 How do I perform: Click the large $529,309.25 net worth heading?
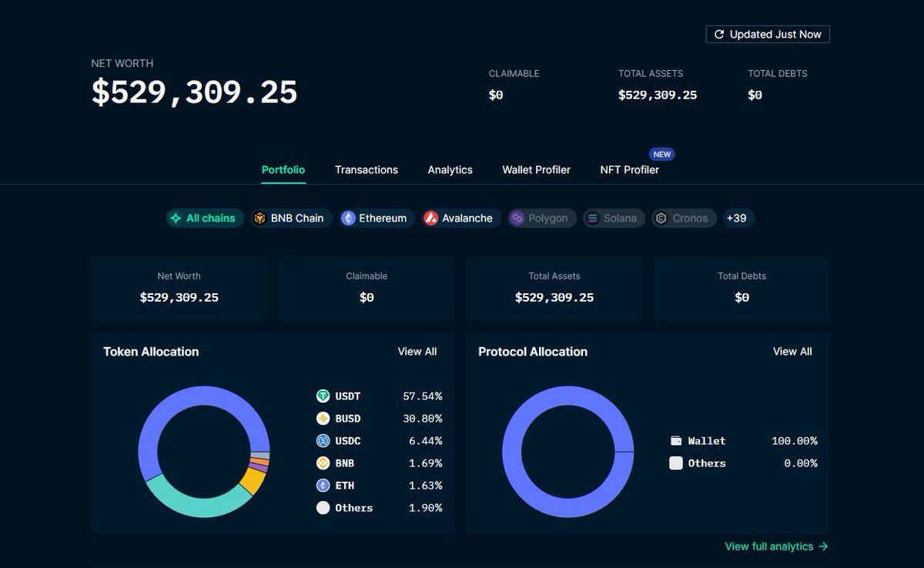coord(195,92)
